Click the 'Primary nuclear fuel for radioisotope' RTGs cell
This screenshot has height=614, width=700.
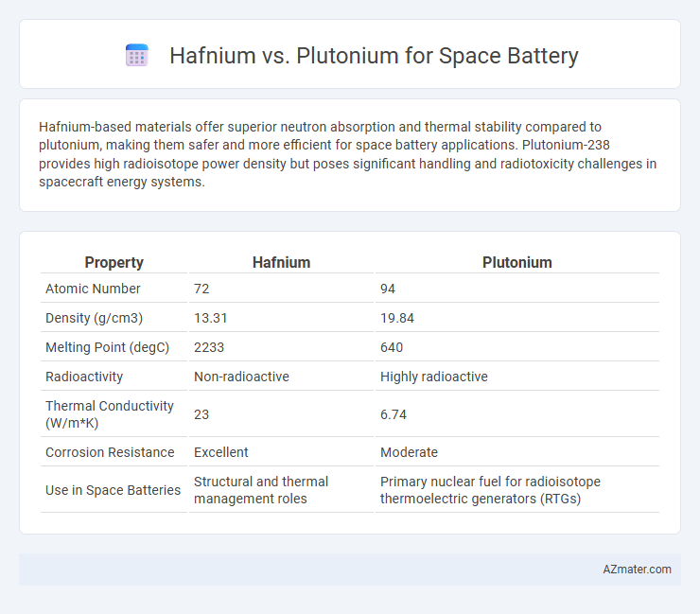[x=490, y=490]
